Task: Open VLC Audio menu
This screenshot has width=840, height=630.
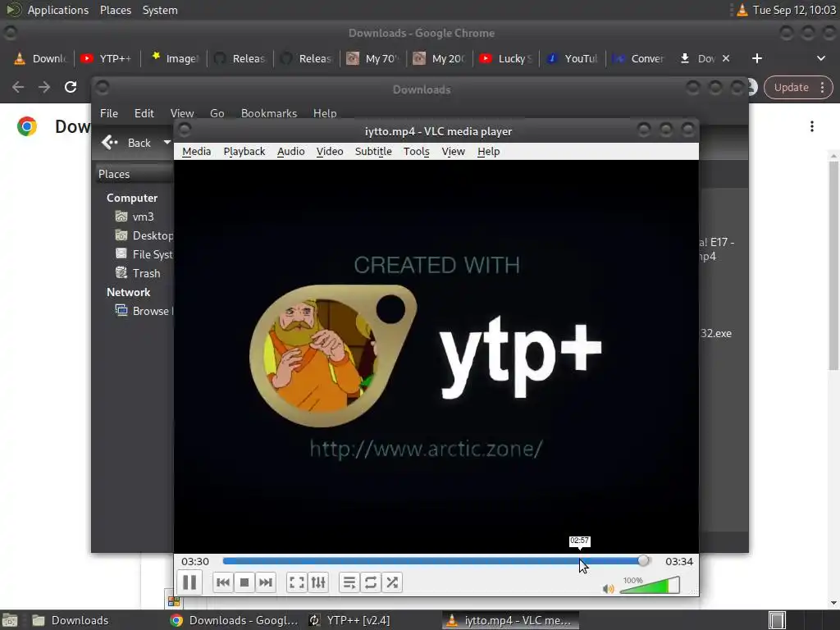Action: [291, 152]
